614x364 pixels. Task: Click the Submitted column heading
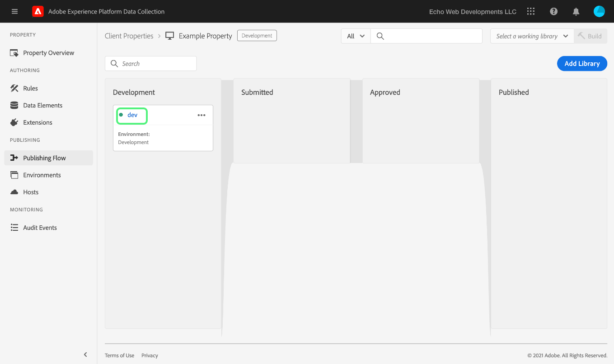pyautogui.click(x=257, y=92)
